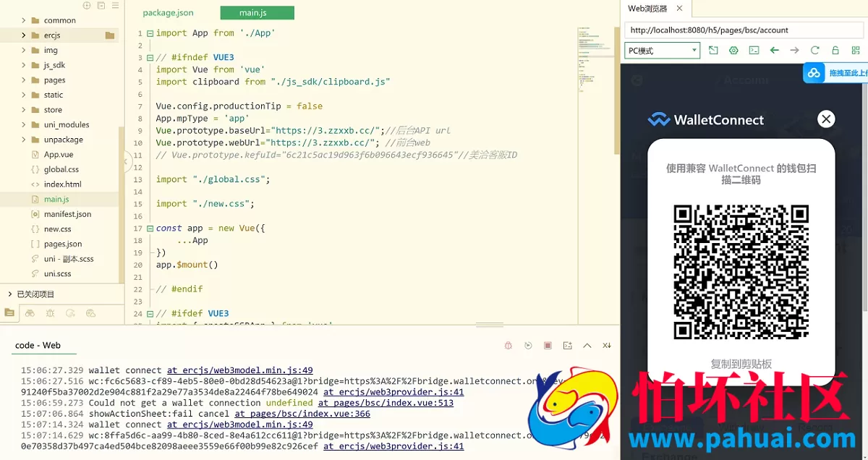The width and height of the screenshot is (868, 460).
Task: Open browser console terminal icon
Action: 754,51
